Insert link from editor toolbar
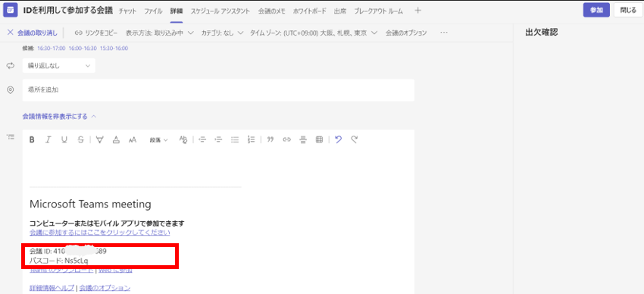Screen dimensions: 644x294 [x=286, y=139]
